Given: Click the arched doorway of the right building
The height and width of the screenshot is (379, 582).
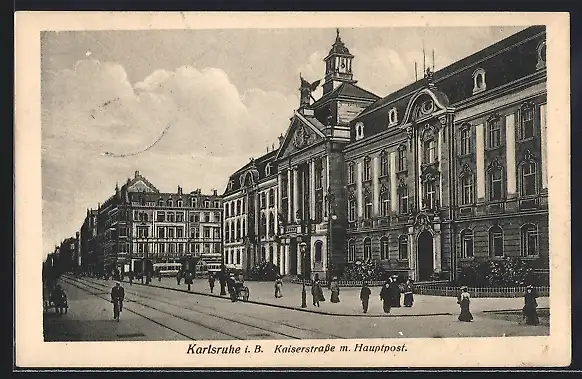Looking at the screenshot, I should pyautogui.click(x=425, y=255).
